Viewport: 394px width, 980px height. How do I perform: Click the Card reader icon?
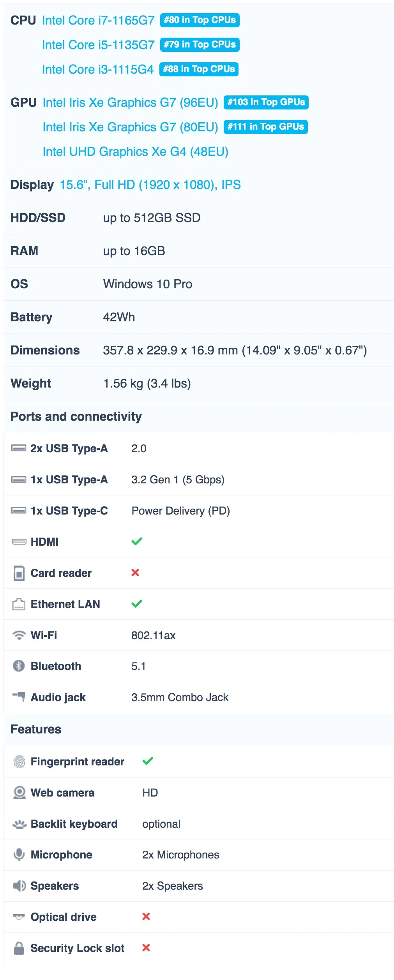pyautogui.click(x=19, y=573)
